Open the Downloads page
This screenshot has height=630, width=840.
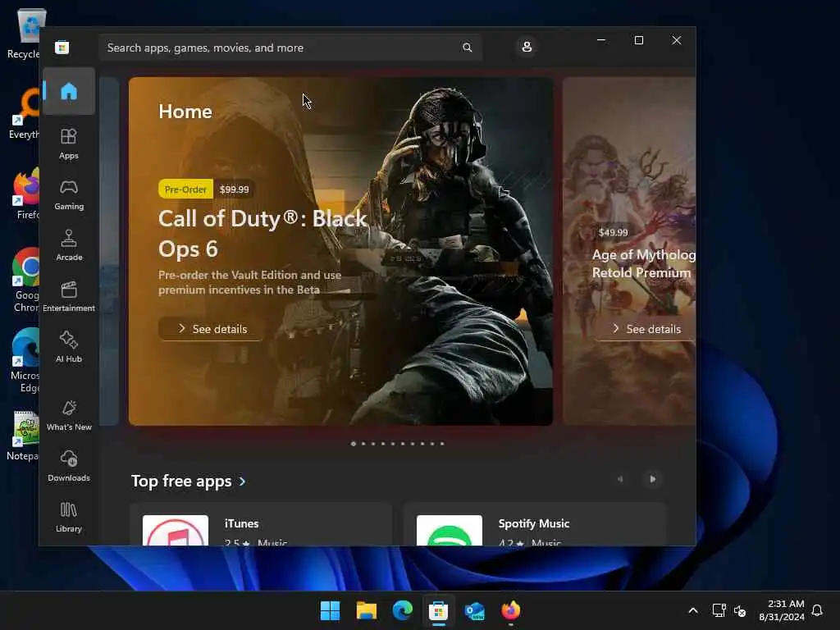coord(69,466)
